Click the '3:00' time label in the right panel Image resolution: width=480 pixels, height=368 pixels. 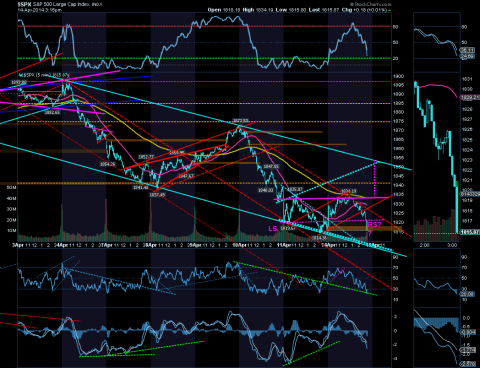pos(452,245)
